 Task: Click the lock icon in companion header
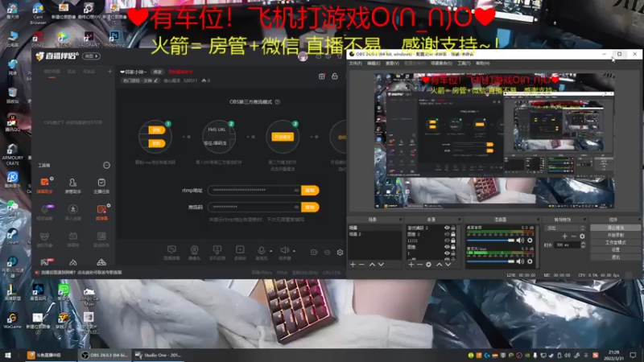[x=335, y=76]
